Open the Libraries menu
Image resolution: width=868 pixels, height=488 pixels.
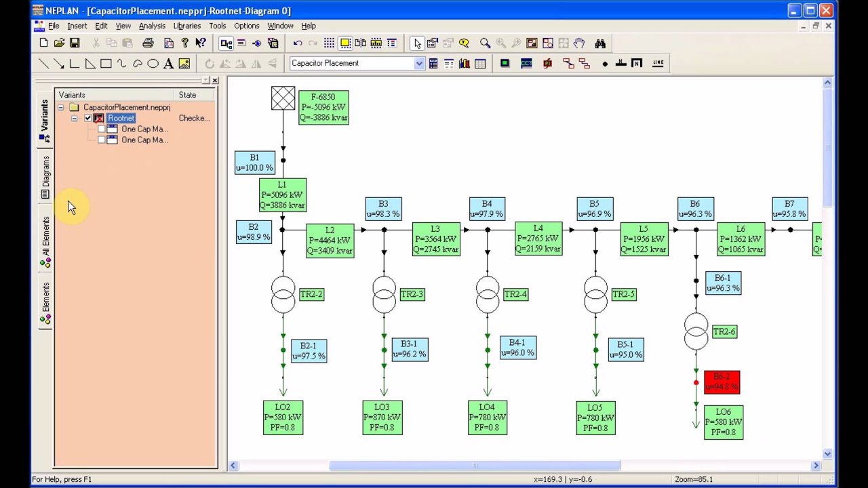186,26
